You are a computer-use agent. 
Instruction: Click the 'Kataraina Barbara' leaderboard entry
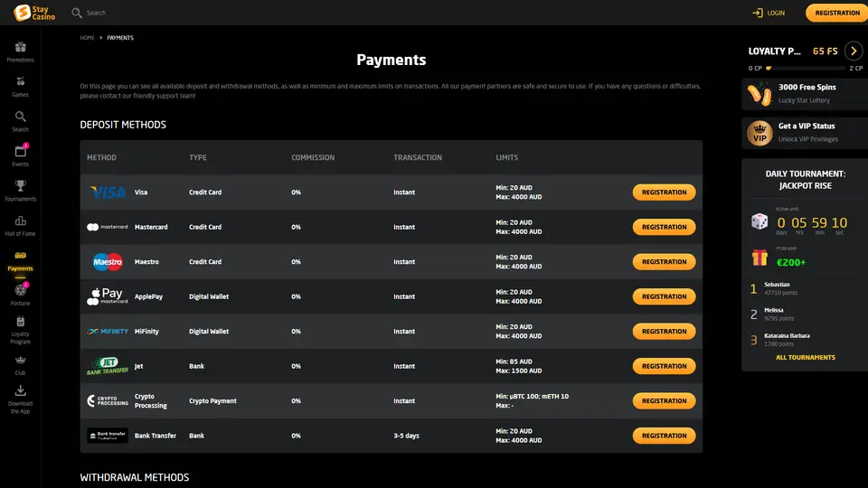805,340
